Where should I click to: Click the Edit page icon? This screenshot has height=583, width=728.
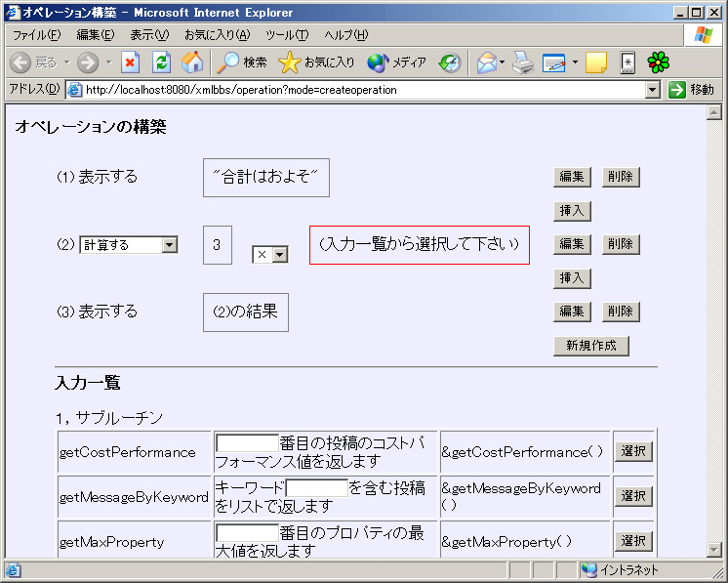(554, 62)
